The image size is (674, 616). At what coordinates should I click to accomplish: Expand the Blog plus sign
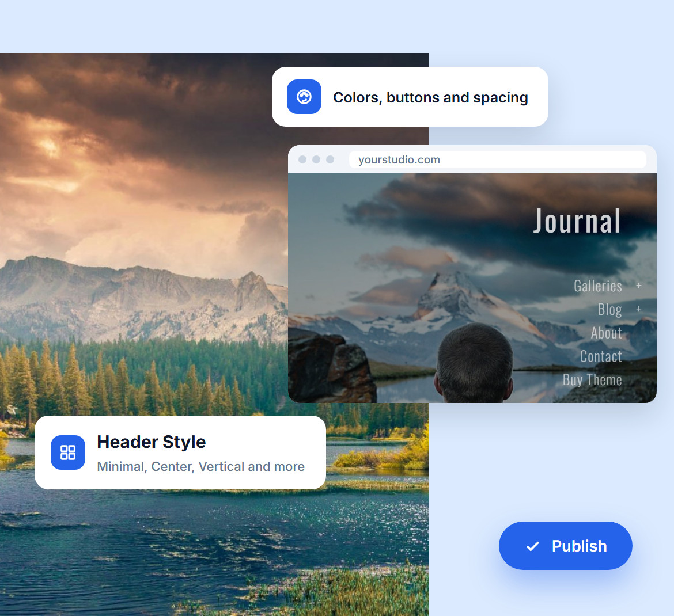pyautogui.click(x=639, y=309)
